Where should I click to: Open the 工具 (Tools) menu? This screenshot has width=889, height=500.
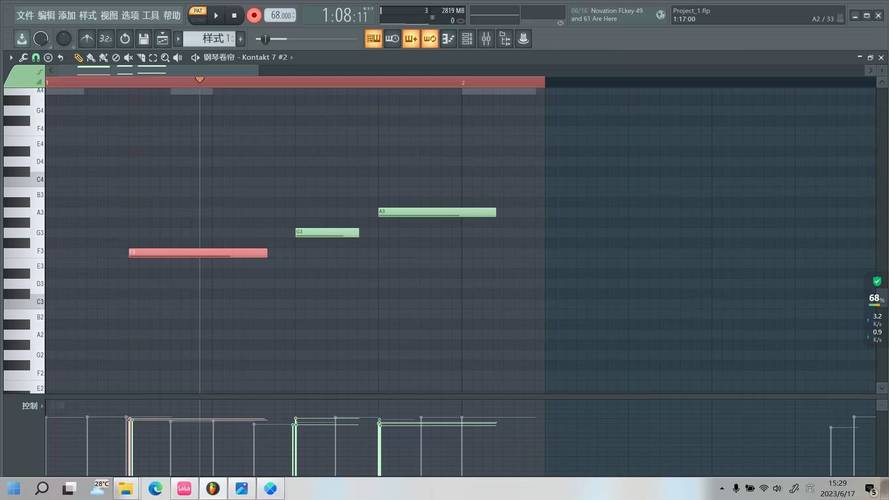click(x=151, y=15)
